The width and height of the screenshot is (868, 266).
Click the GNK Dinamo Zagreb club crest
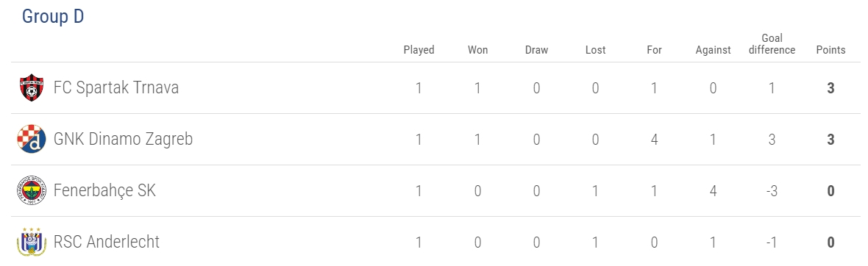[31, 140]
